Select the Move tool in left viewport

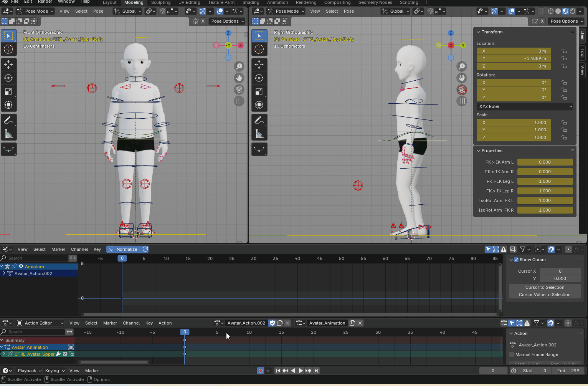(8, 65)
